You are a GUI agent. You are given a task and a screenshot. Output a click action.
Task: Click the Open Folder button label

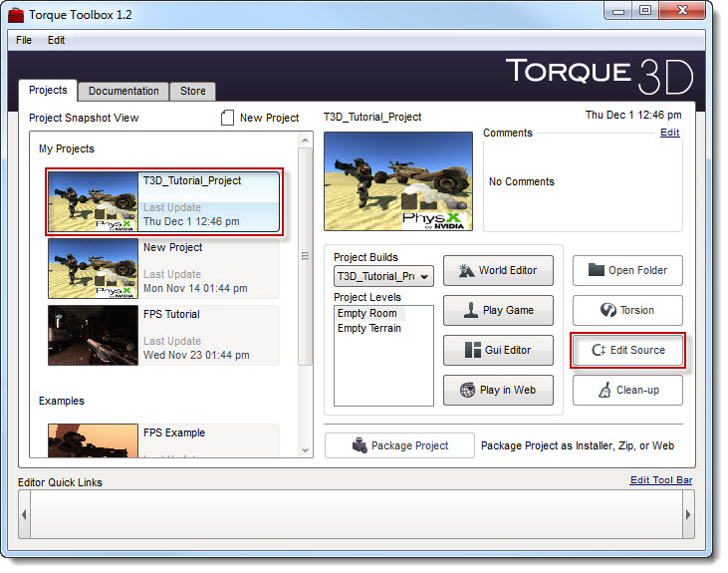click(637, 270)
